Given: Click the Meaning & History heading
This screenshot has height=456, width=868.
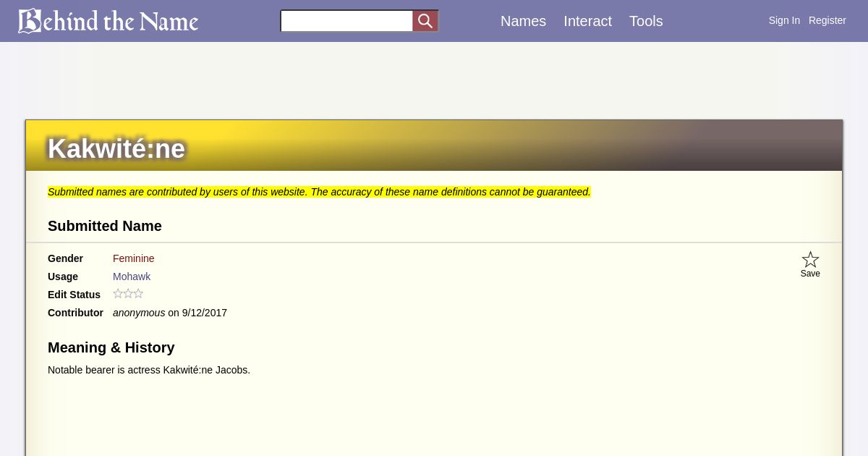Looking at the screenshot, I should [x=111, y=347].
